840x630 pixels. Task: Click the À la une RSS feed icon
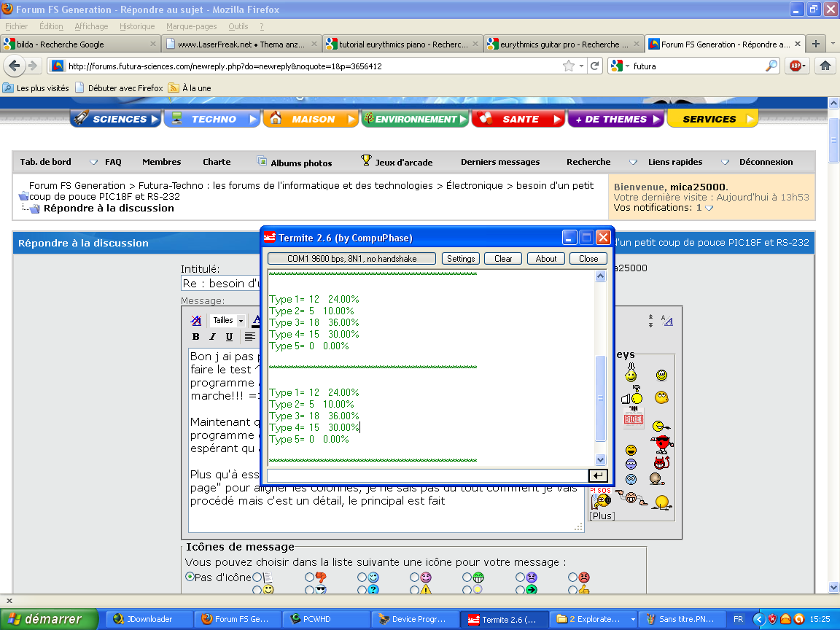tap(173, 87)
